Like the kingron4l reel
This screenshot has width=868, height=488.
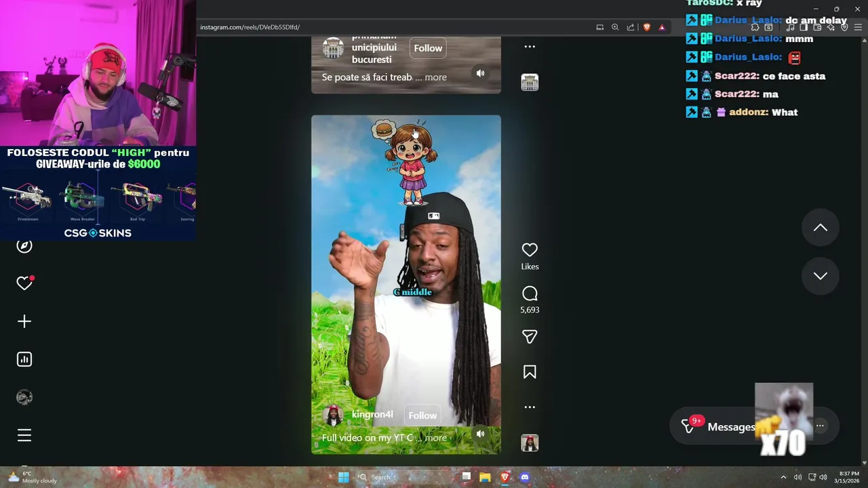click(530, 250)
